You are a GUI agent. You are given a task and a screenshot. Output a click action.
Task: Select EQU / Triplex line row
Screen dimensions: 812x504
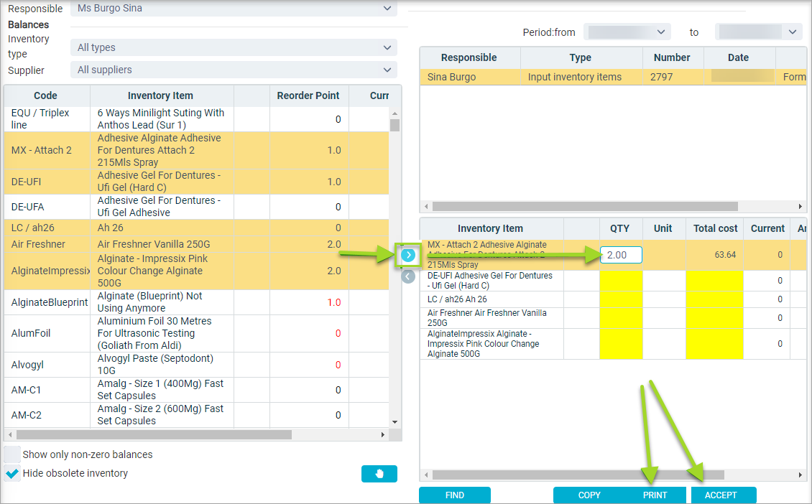tap(196, 119)
